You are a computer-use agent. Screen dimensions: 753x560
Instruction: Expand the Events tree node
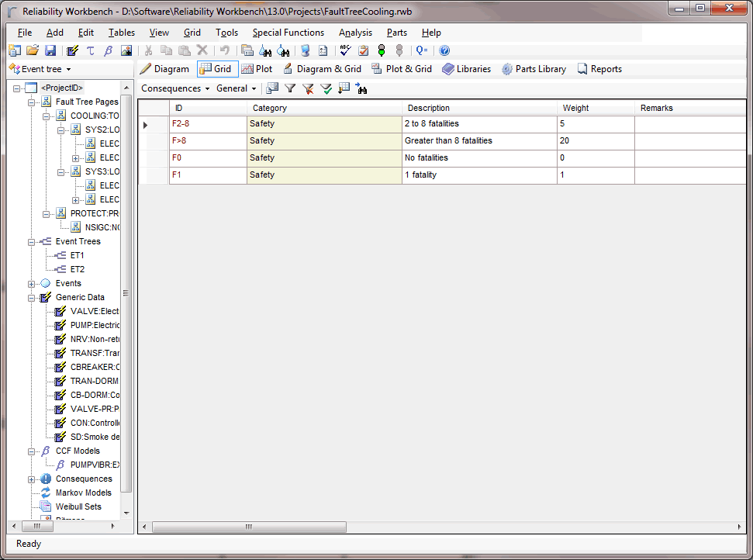(x=31, y=283)
